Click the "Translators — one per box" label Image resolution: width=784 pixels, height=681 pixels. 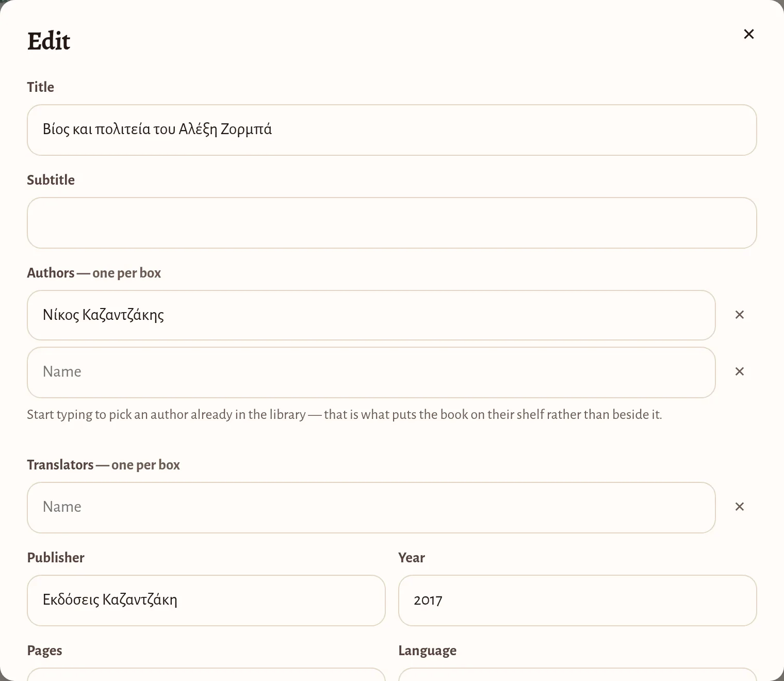coord(103,465)
